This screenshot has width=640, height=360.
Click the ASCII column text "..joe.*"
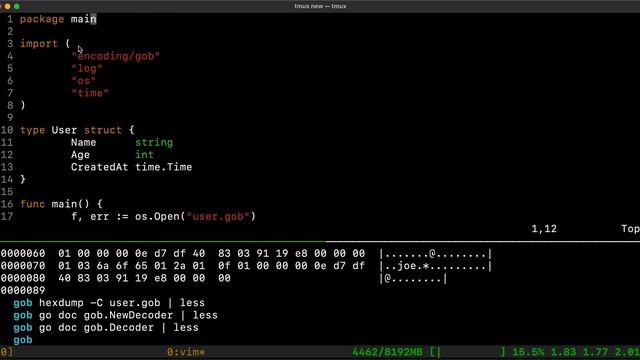tap(408, 267)
